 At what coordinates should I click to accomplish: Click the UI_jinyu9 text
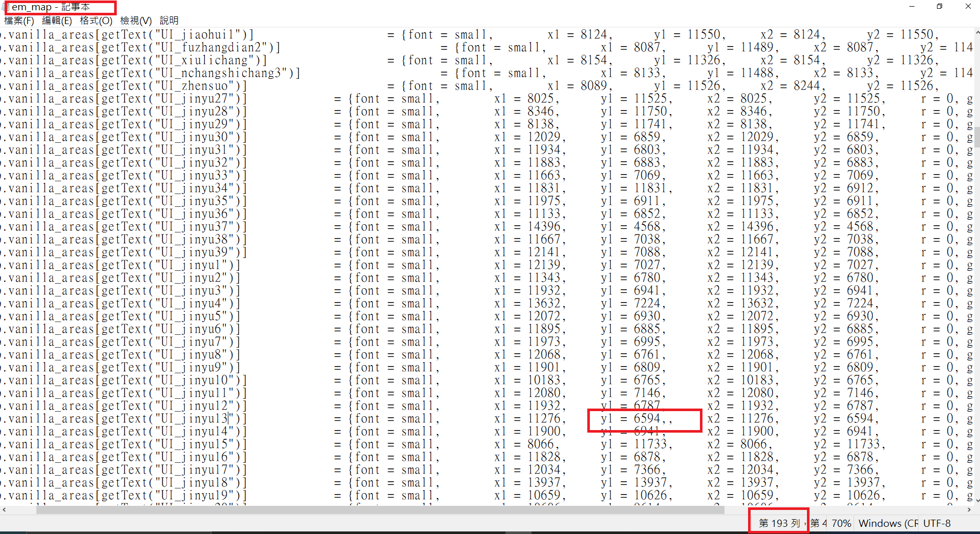click(191, 368)
